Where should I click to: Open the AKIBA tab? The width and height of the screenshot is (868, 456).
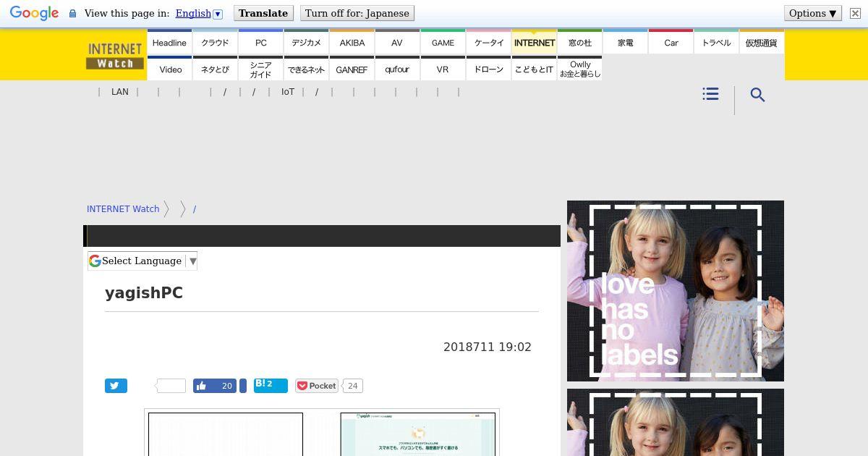tap(352, 42)
